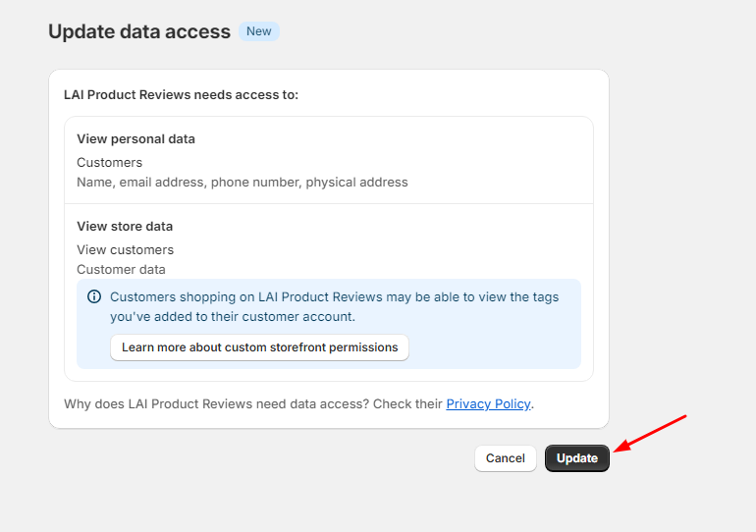Click the Customer data label
The height and width of the screenshot is (532, 756).
[x=121, y=269]
